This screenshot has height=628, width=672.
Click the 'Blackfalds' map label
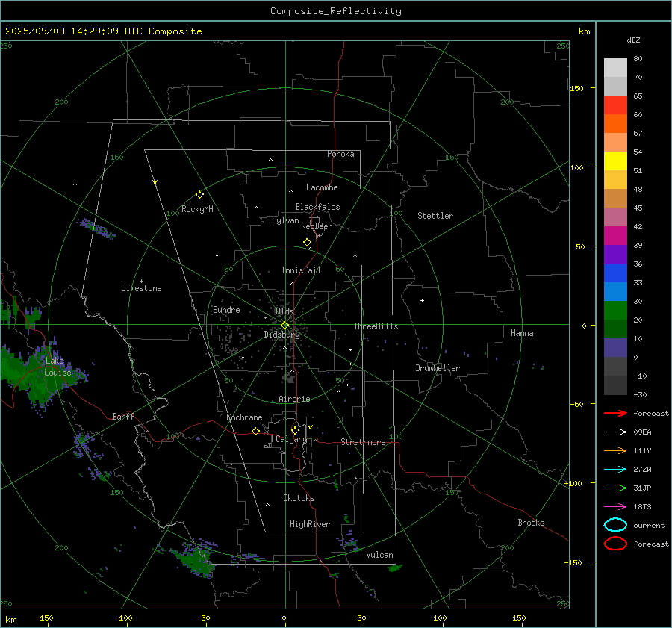tap(317, 207)
